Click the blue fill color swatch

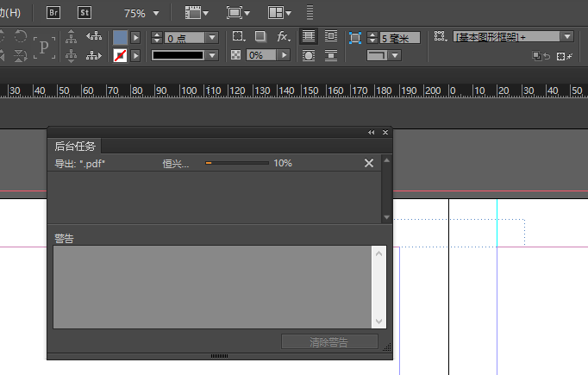(121, 38)
